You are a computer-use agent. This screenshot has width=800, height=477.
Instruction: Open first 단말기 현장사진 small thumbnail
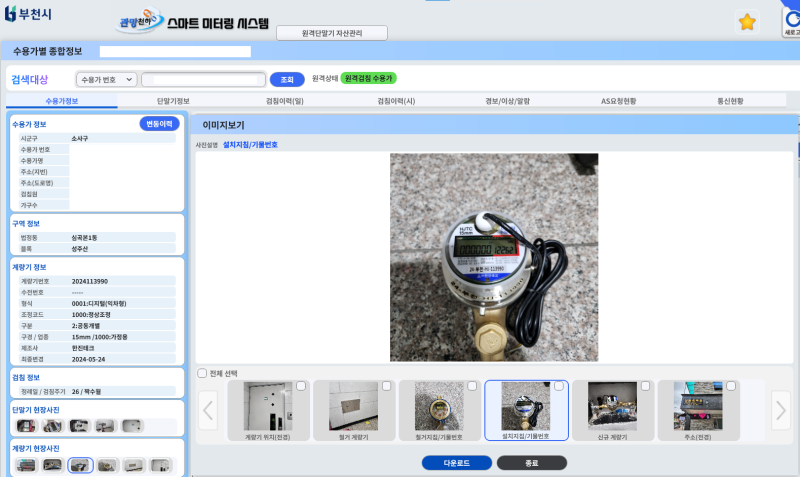tap(26, 426)
